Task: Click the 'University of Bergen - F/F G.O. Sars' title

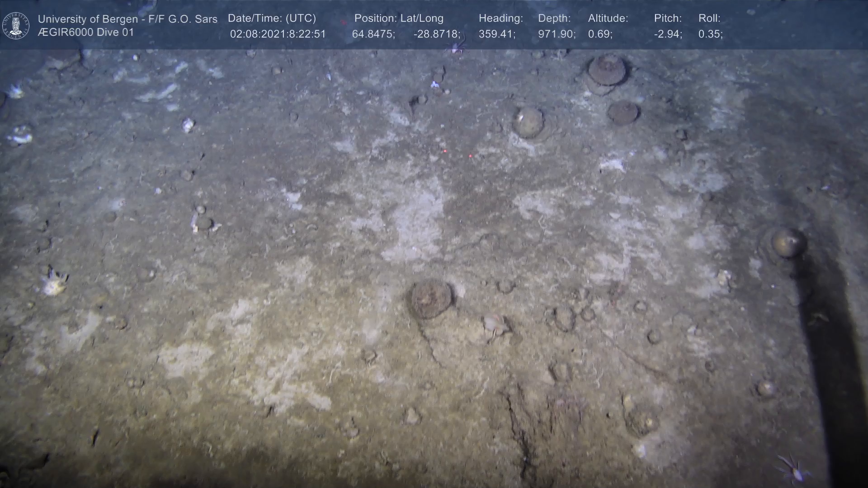Action: pyautogui.click(x=127, y=19)
